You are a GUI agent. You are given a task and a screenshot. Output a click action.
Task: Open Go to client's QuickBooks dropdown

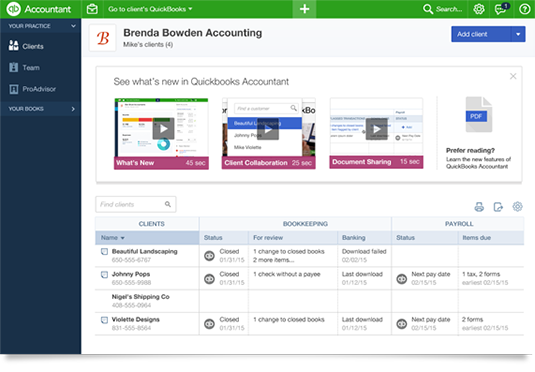tap(150, 9)
